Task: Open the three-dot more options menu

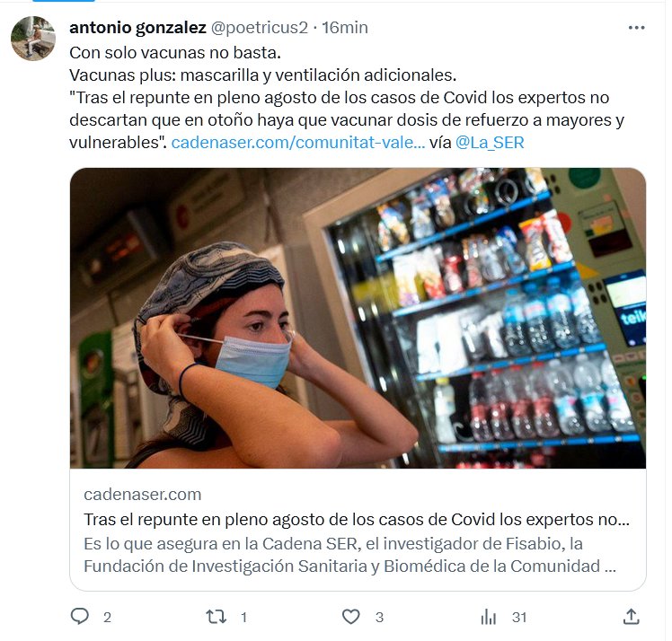Action: pyautogui.click(x=636, y=28)
